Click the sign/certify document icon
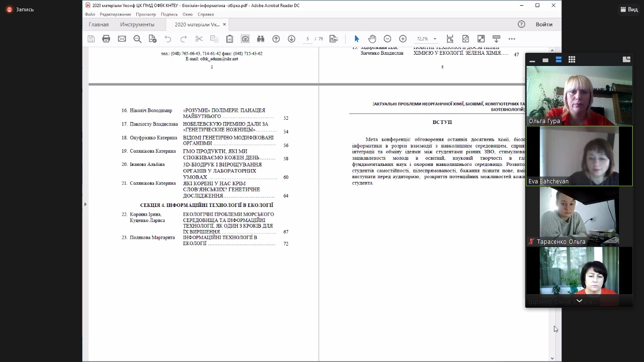The width and height of the screenshot is (644, 362). click(x=152, y=39)
